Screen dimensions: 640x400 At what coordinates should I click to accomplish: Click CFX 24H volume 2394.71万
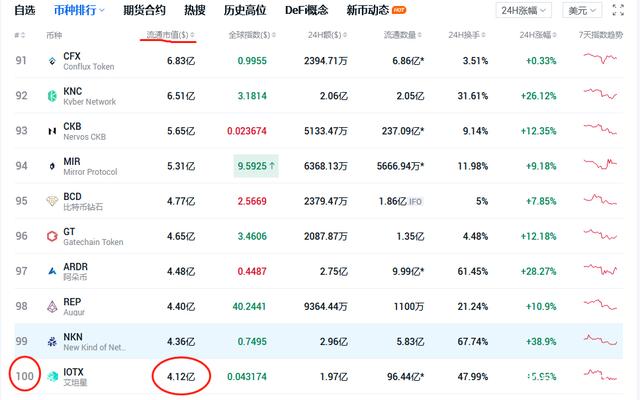(x=326, y=61)
